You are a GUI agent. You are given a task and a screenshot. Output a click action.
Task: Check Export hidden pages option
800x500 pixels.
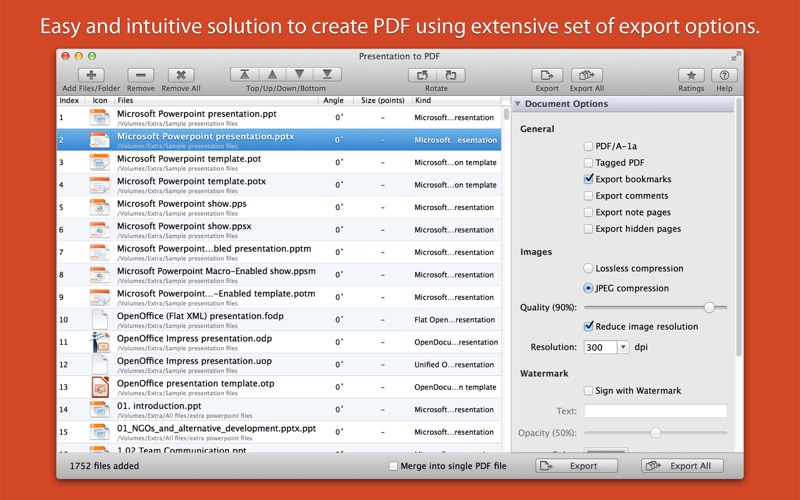[588, 229]
